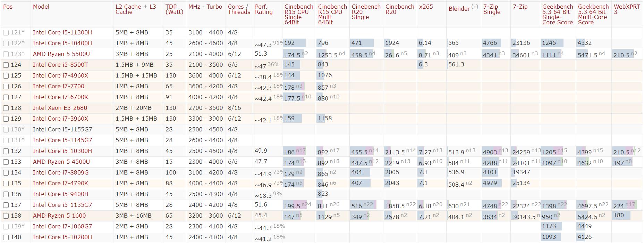
Task: Open Intel Core i5-1135G7 link
Action: click(62, 205)
